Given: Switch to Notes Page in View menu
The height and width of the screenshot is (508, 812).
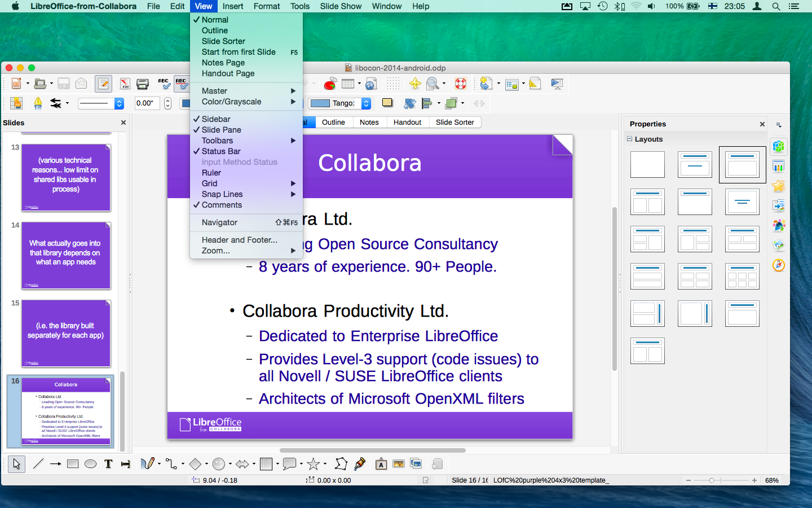Looking at the screenshot, I should (246, 63).
